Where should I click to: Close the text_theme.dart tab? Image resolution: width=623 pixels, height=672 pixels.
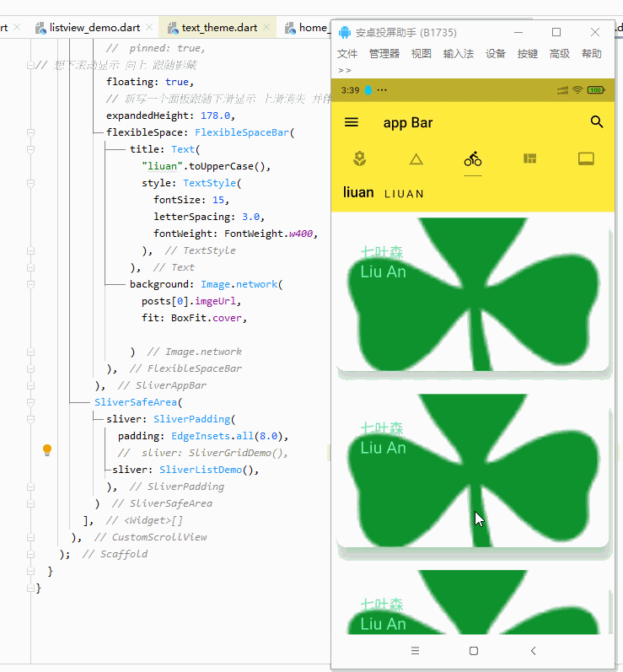[266, 28]
